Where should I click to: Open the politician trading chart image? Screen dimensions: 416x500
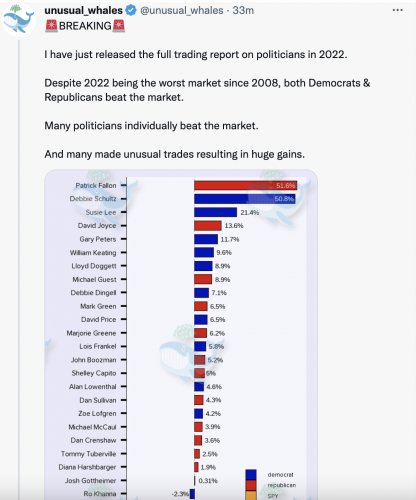pyautogui.click(x=181, y=335)
